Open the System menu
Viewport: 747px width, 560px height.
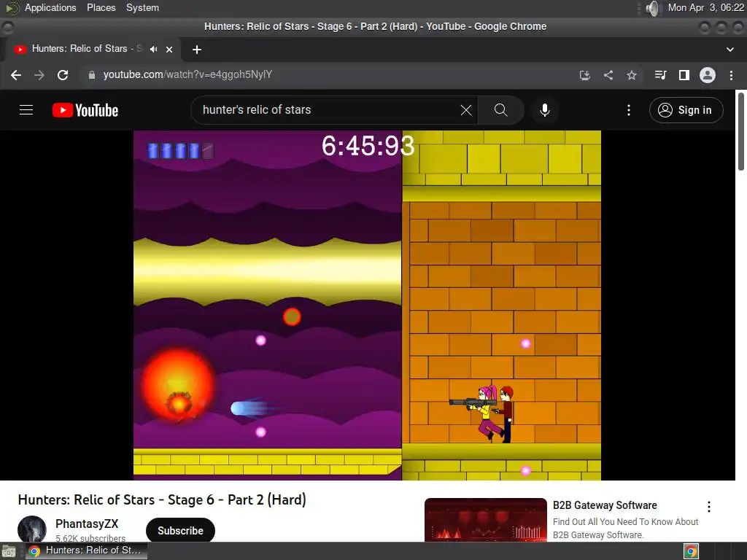[x=142, y=7]
